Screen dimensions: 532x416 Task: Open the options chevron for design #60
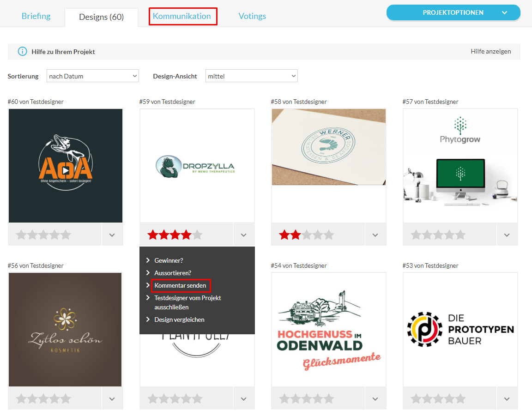coord(112,235)
